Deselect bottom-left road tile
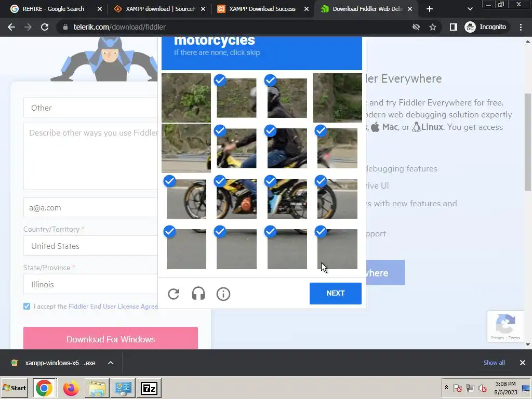Image resolution: width=532 pixels, height=399 pixels. [x=186, y=249]
